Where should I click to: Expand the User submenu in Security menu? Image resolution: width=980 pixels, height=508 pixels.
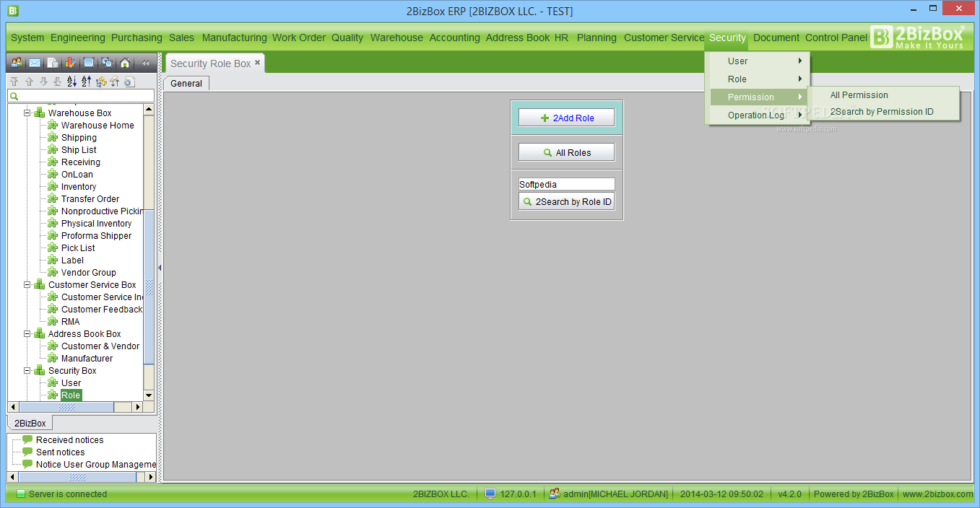click(758, 61)
